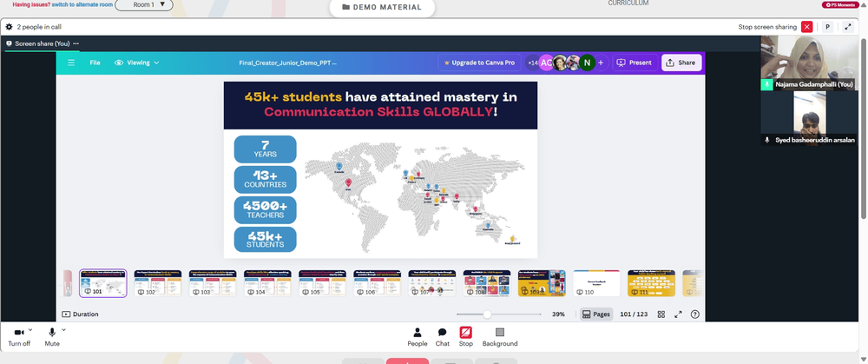Click the Canva fullscreen arrows icon
The width and height of the screenshot is (868, 364).
tap(678, 314)
